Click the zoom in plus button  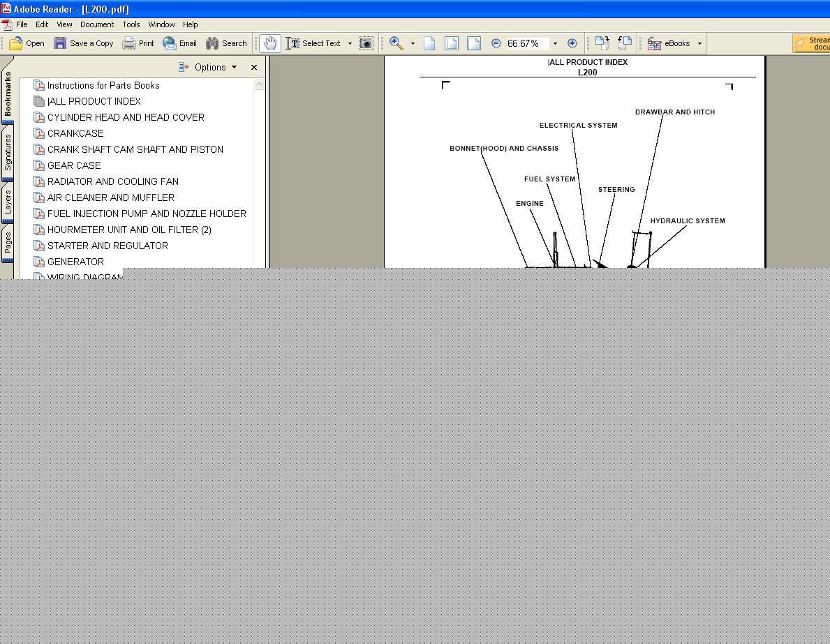click(x=572, y=43)
